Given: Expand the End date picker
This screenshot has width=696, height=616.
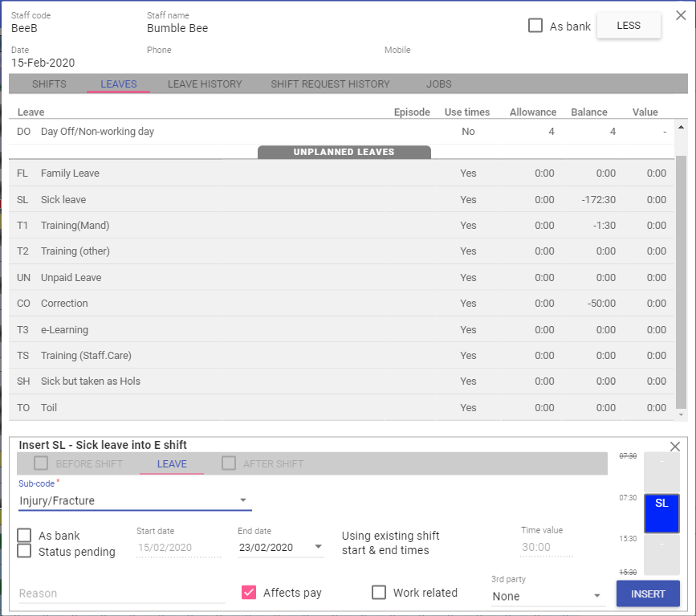Looking at the screenshot, I should [319, 548].
